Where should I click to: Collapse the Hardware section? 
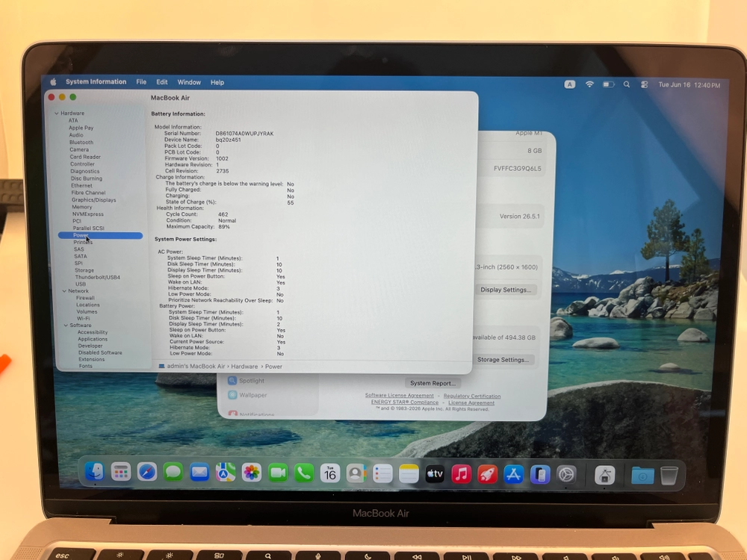[x=57, y=113]
